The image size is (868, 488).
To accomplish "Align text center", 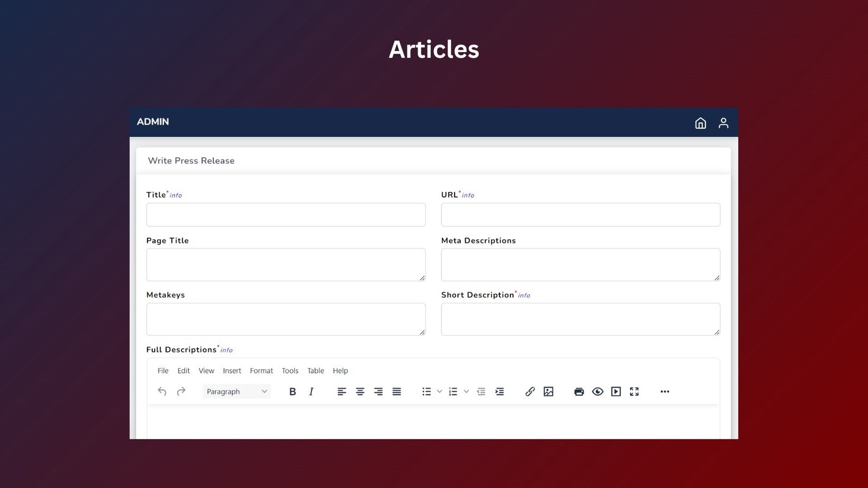I will click(x=360, y=391).
